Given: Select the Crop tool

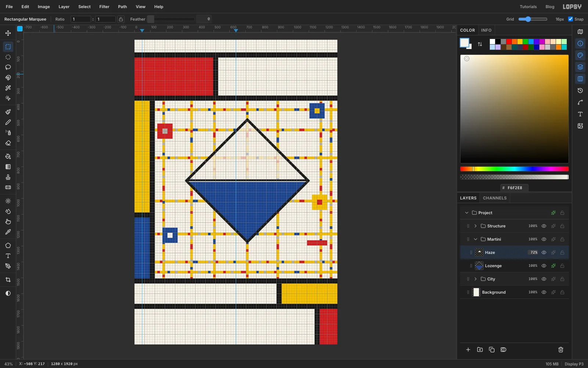Looking at the screenshot, I should 8,280.
